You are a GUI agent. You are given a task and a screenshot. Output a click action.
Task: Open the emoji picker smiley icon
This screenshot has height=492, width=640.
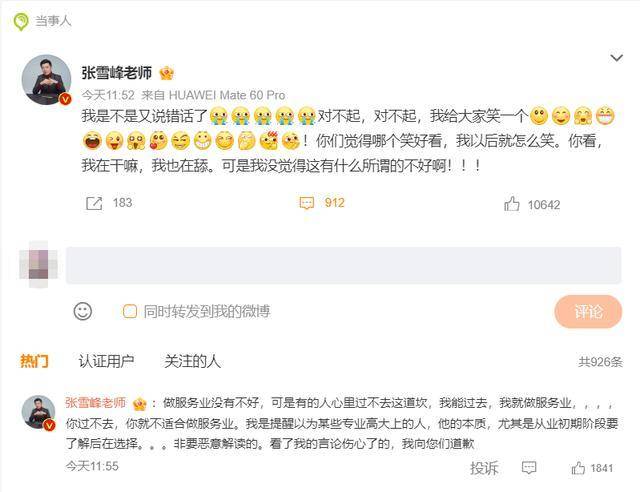tap(83, 312)
